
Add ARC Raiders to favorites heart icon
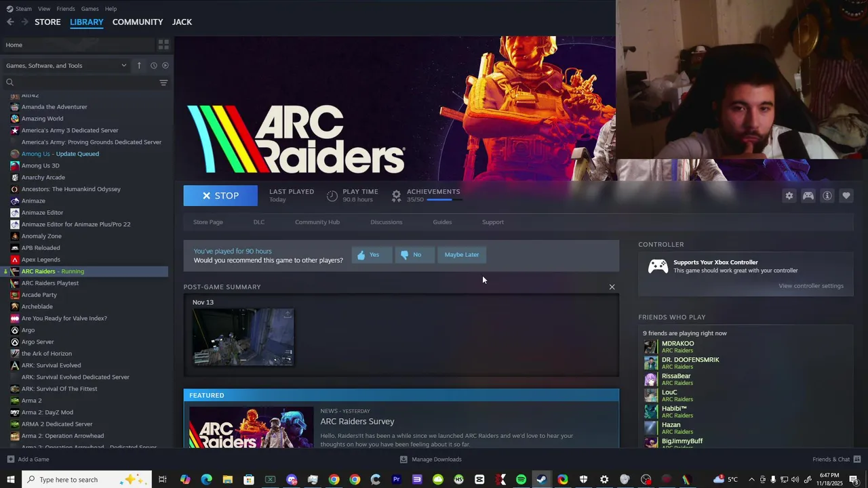pyautogui.click(x=846, y=196)
